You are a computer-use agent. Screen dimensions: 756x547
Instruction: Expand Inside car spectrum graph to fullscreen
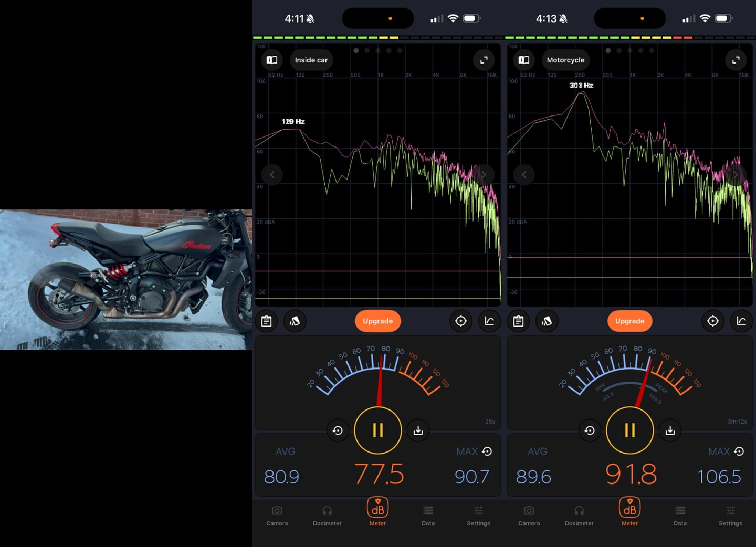coord(484,60)
